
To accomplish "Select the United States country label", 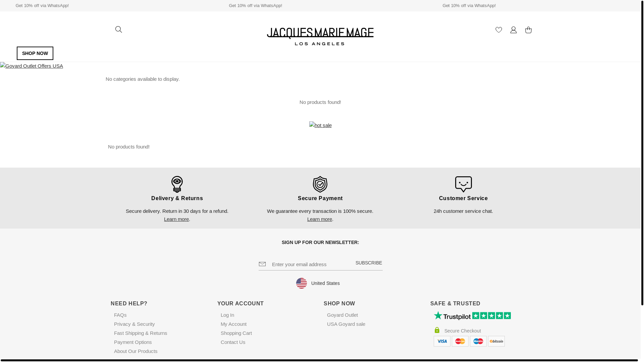I will point(325,283).
